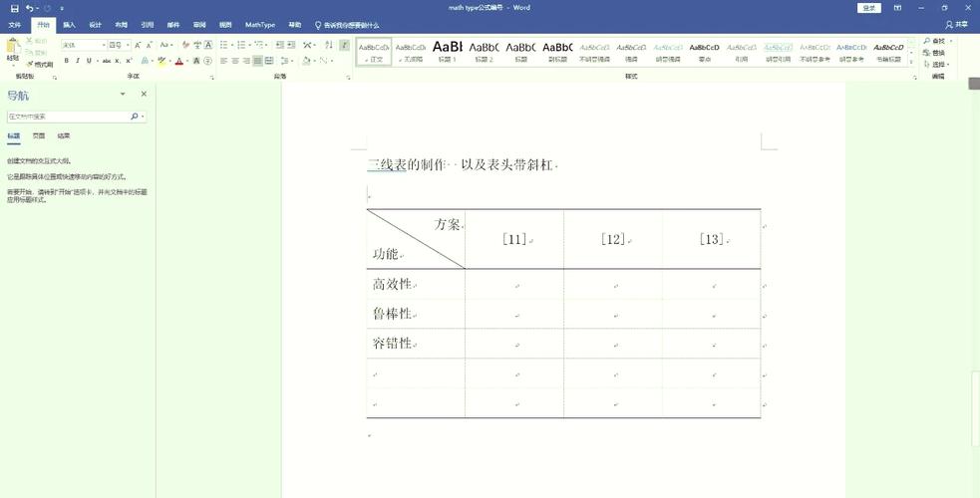This screenshot has width=980, height=498.
Task: Expand the styles gallery more arrow
Action: coord(910,63)
